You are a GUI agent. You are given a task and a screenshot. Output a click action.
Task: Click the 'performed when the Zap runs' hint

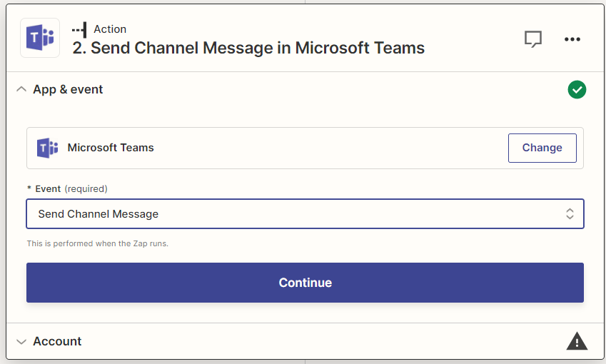point(97,243)
